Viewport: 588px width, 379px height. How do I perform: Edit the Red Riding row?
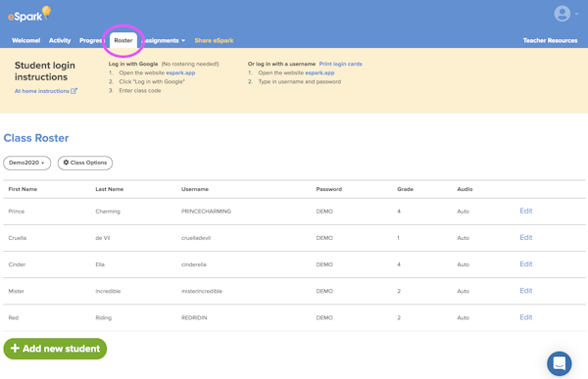pyautogui.click(x=525, y=317)
